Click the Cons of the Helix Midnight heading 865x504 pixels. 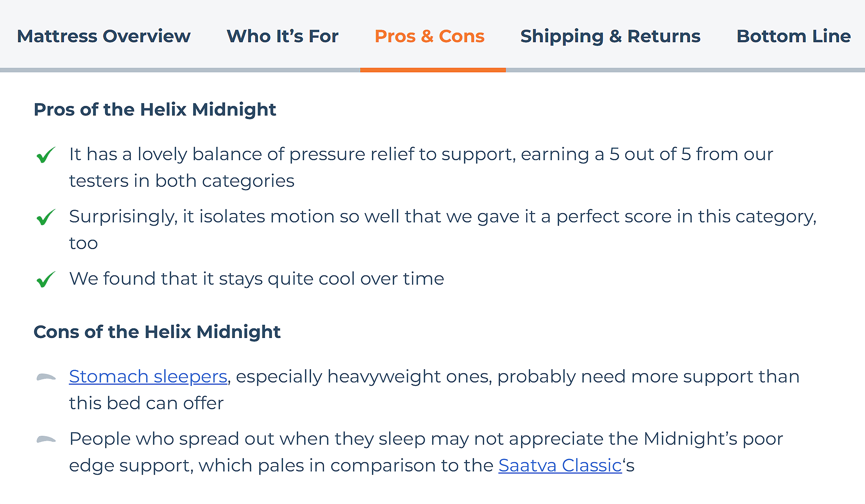coord(157,332)
